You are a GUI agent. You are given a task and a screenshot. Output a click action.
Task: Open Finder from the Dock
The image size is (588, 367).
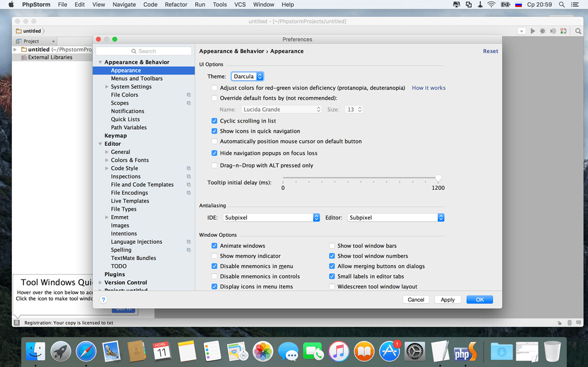click(x=35, y=352)
